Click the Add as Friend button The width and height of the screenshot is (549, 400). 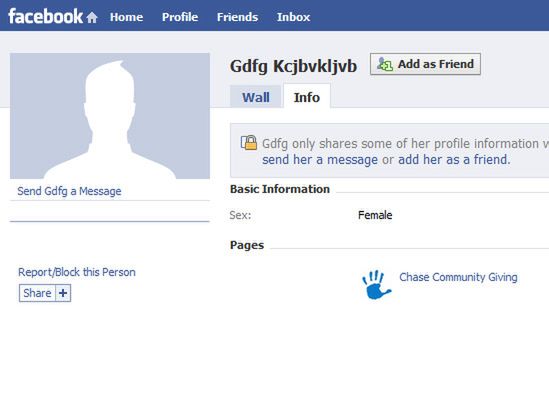[425, 64]
